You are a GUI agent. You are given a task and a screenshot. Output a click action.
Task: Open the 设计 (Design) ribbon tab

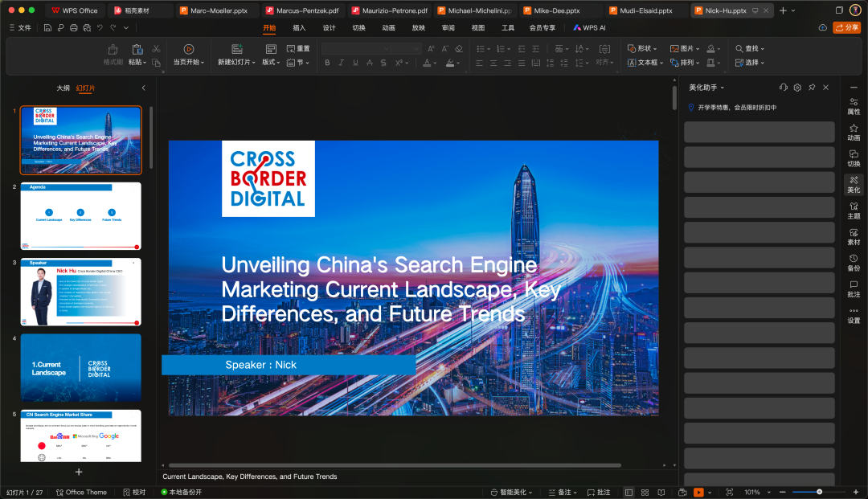coord(329,27)
